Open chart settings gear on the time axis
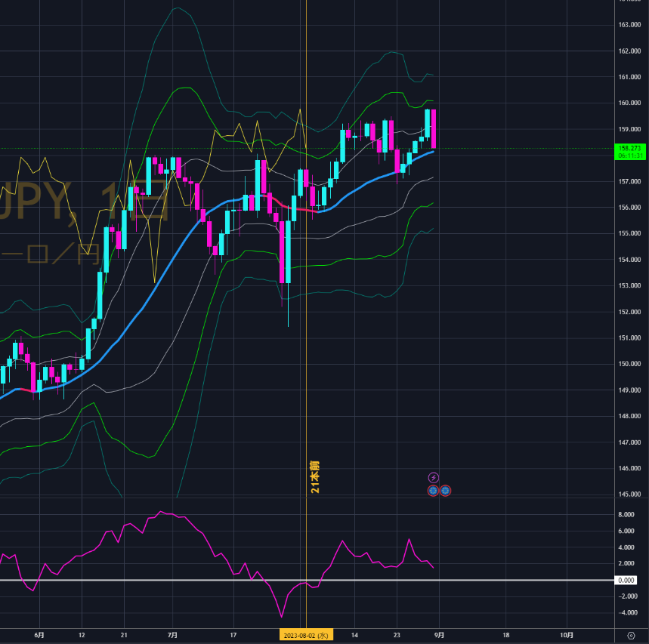The image size is (649, 644). tap(631, 635)
